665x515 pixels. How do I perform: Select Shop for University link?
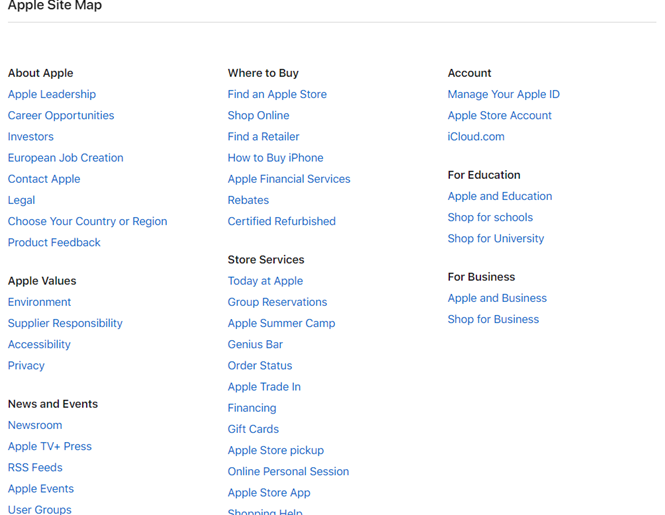[x=496, y=238]
